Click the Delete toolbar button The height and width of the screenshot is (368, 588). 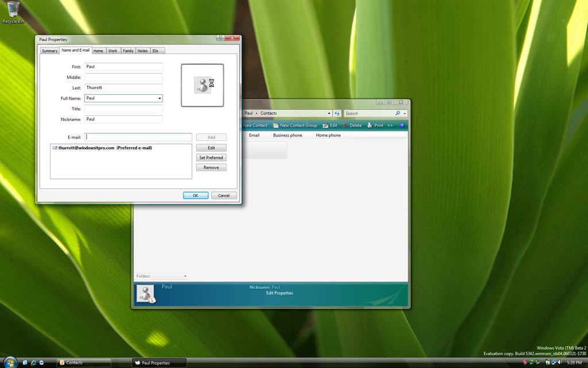pyautogui.click(x=352, y=125)
